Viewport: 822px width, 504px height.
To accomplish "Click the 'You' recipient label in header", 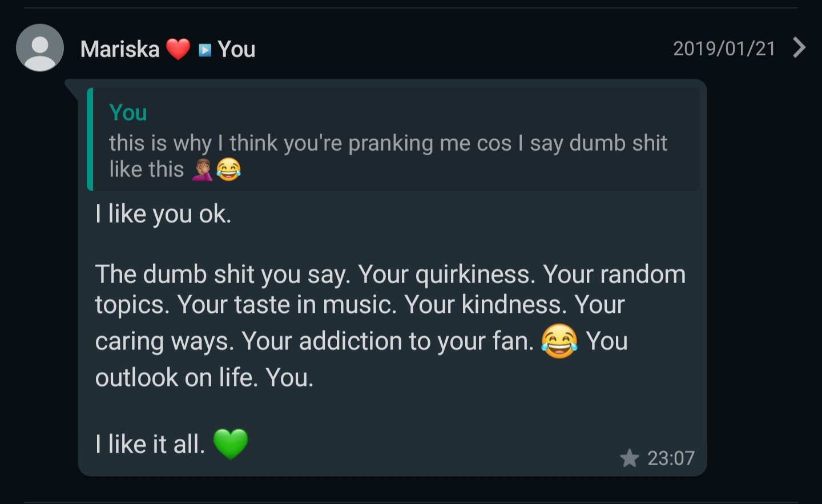I will point(236,50).
